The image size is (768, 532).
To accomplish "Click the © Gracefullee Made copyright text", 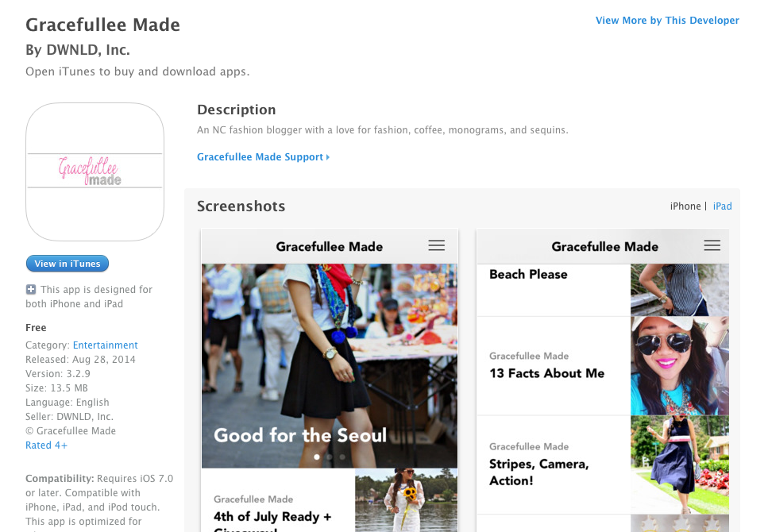I will (x=71, y=431).
